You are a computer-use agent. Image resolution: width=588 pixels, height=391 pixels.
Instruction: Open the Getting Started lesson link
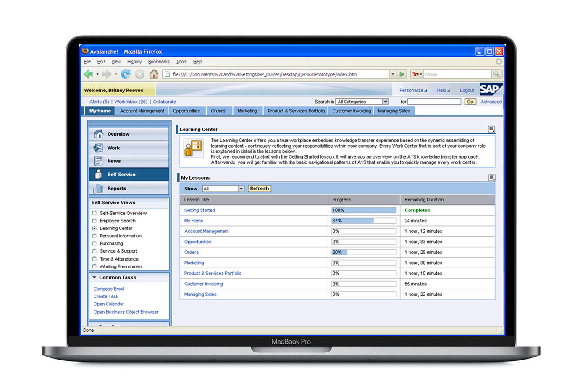tap(199, 210)
